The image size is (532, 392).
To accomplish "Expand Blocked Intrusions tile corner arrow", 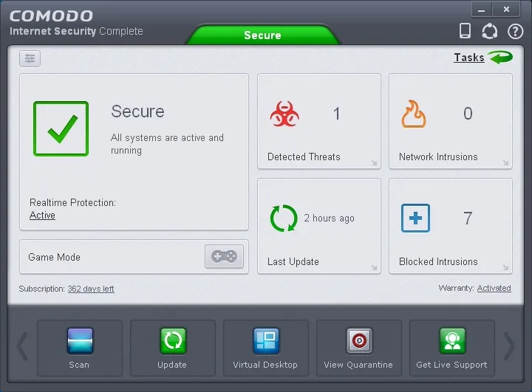I will click(x=505, y=267).
